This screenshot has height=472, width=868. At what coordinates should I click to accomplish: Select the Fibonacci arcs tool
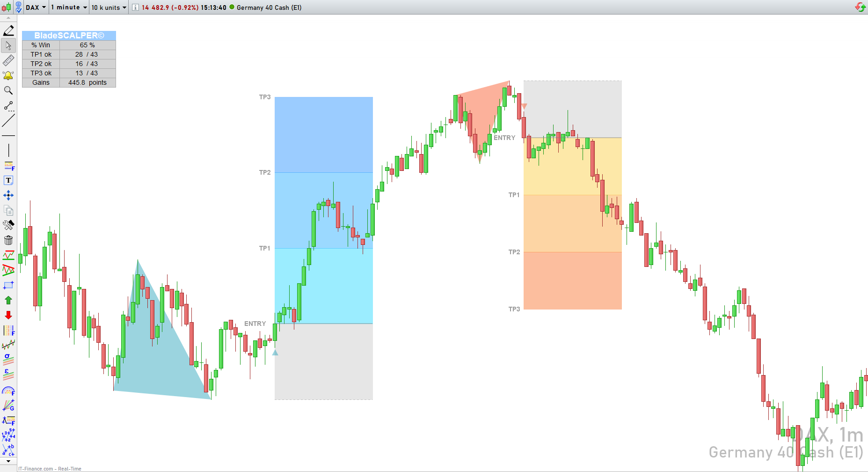[x=8, y=391]
